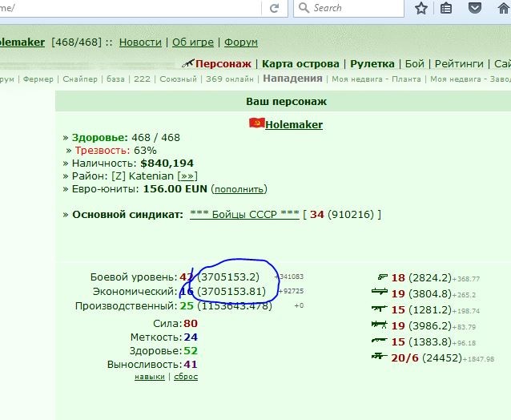511x420 pixels.
Task: Select the weapon icon with level 19 (3804.8)
Action: point(380,291)
